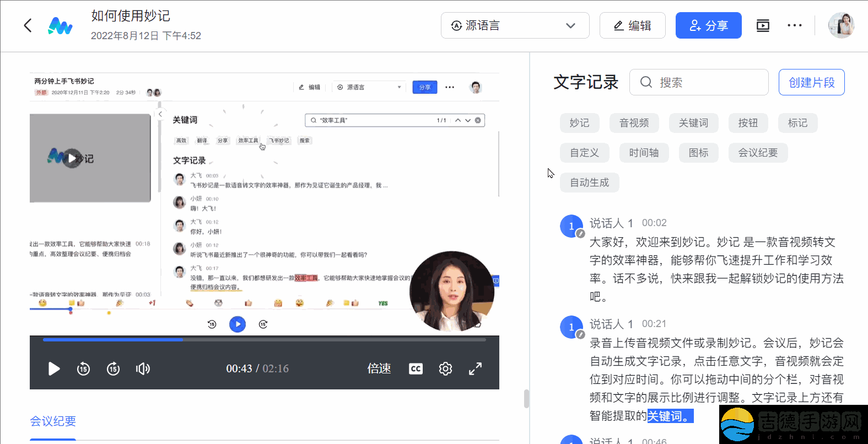Click speaker 1 avatar at 00:21
Screen dimensions: 868x444
click(x=572, y=327)
